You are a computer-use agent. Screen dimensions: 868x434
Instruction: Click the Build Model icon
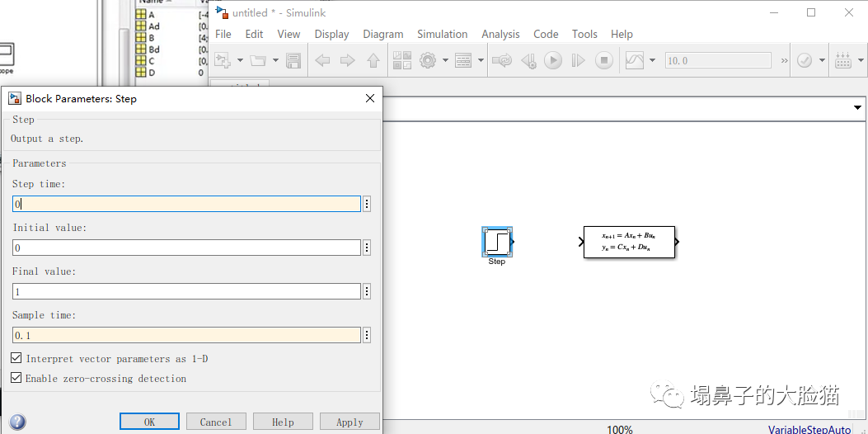pos(843,60)
